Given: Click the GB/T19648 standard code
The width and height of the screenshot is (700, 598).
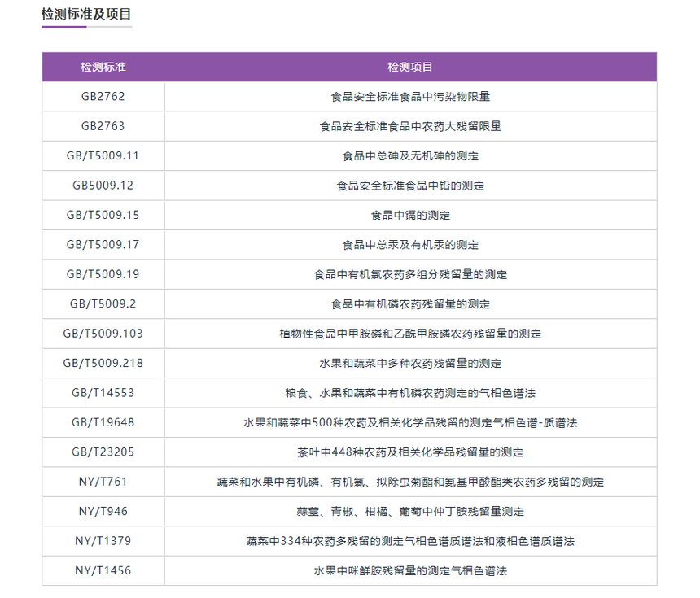Looking at the screenshot, I should tap(103, 422).
